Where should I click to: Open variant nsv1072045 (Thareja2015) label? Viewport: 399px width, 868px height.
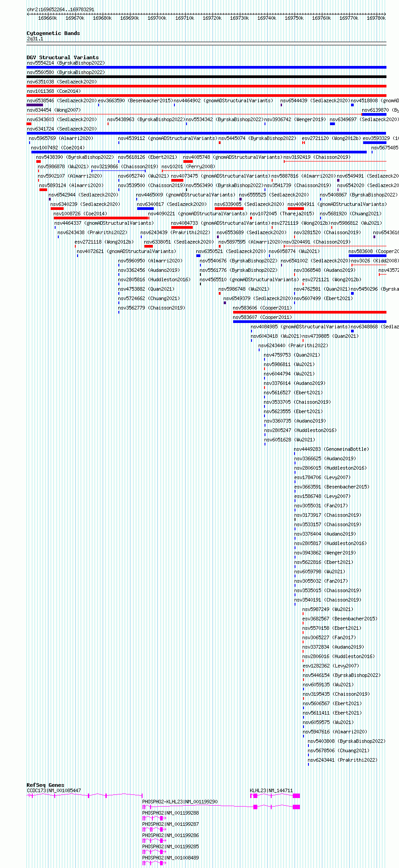[282, 214]
